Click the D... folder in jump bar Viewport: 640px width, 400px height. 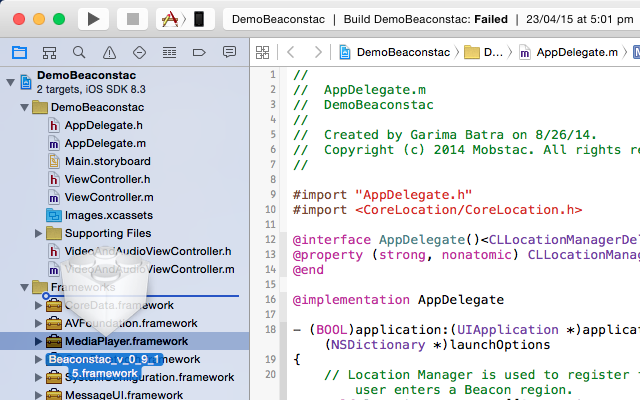(x=484, y=52)
